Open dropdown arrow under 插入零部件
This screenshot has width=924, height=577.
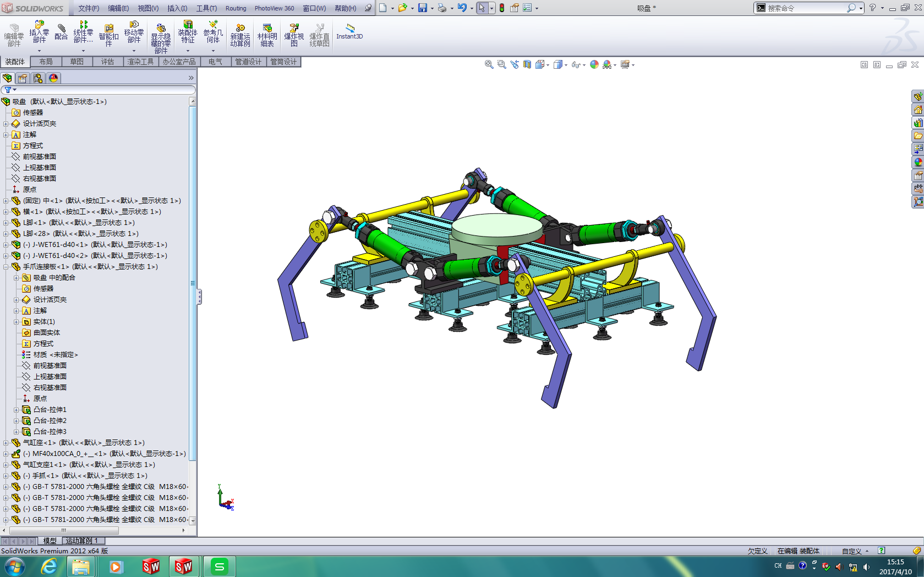coord(39,51)
